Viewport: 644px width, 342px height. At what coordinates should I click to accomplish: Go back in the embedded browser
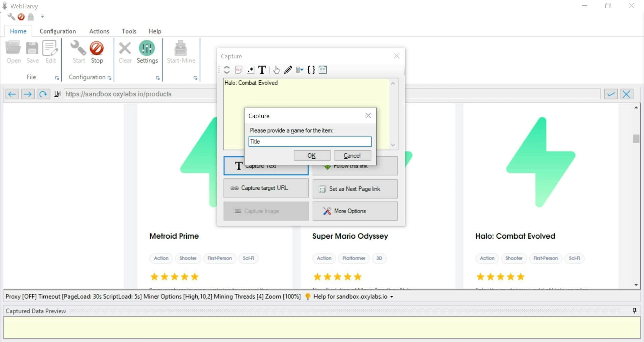pos(12,94)
